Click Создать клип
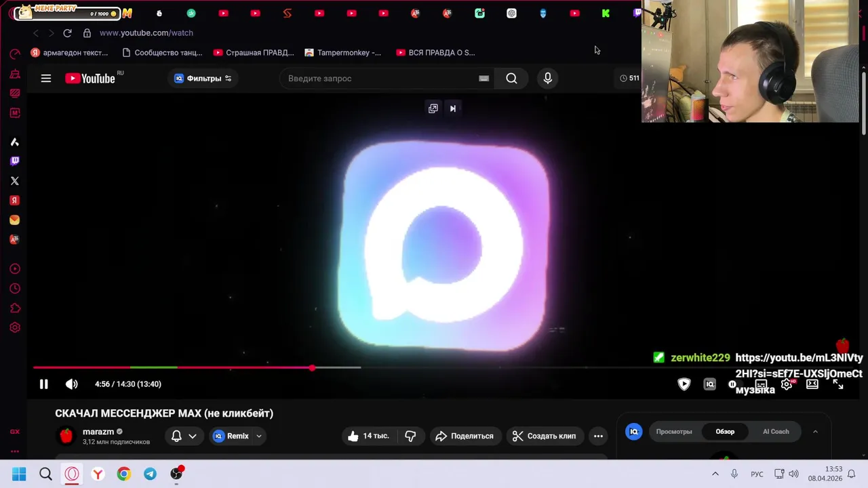This screenshot has height=488, width=868. point(545,436)
